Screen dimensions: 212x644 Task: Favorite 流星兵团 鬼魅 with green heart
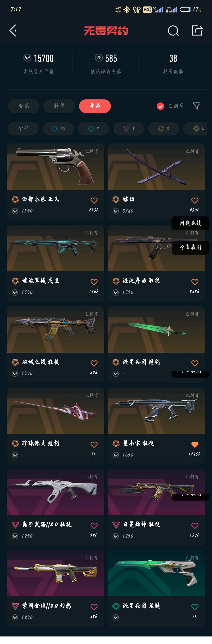(195, 607)
